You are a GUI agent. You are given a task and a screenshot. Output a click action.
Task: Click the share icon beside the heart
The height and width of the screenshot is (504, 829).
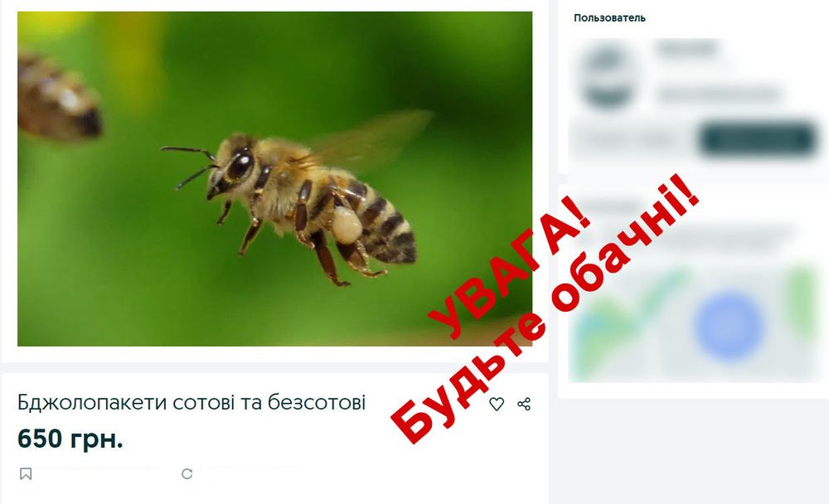[524, 404]
